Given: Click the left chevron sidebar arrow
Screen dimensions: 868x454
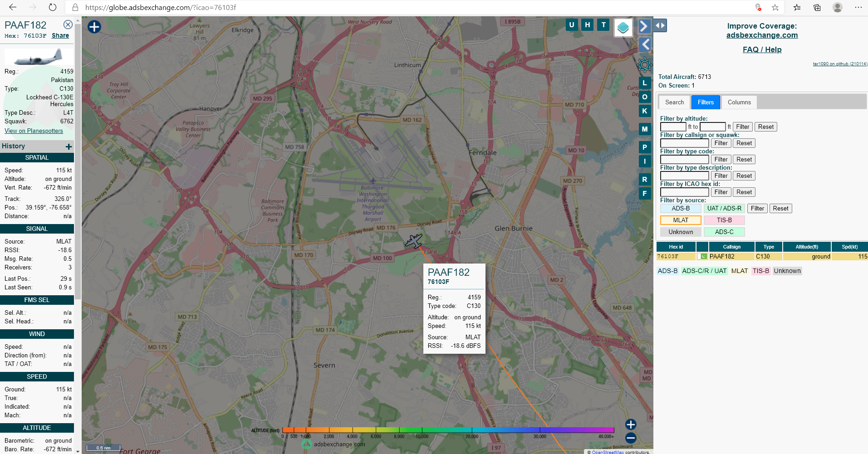Looking at the screenshot, I should coord(645,44).
